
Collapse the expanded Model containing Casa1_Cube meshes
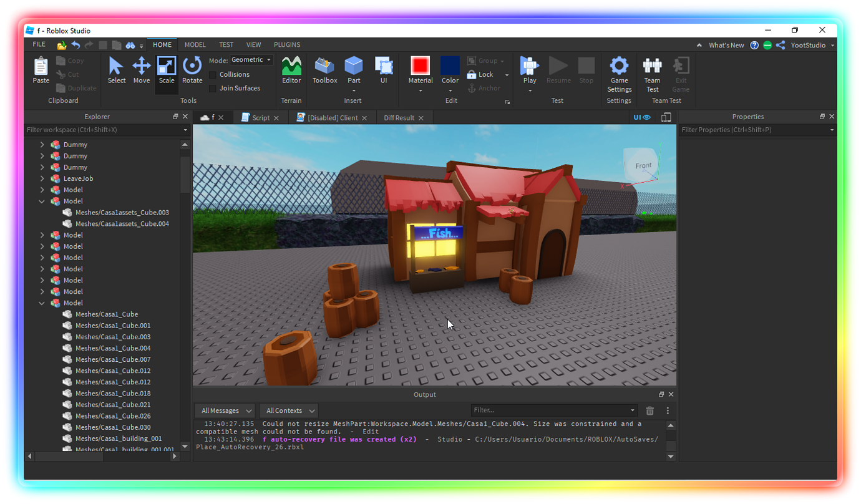point(42,303)
